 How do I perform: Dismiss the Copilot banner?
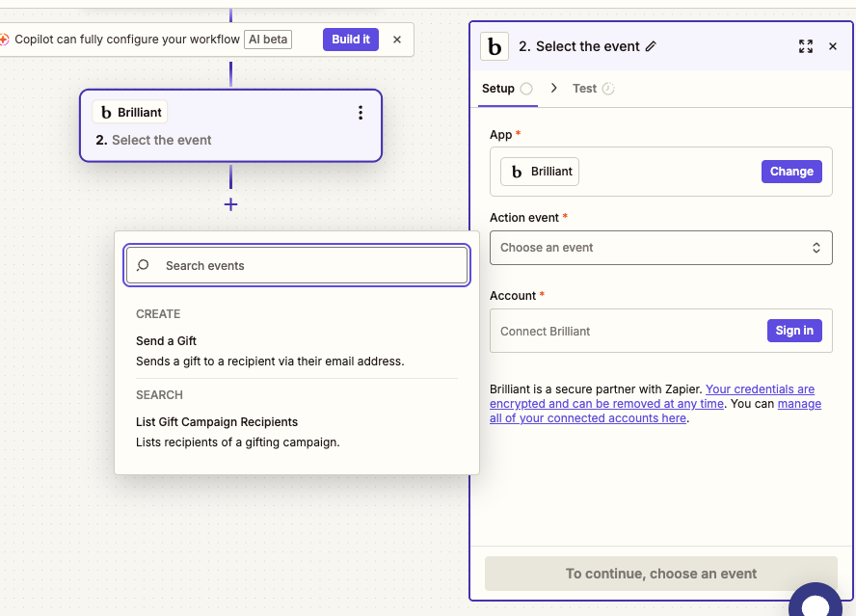(x=397, y=40)
